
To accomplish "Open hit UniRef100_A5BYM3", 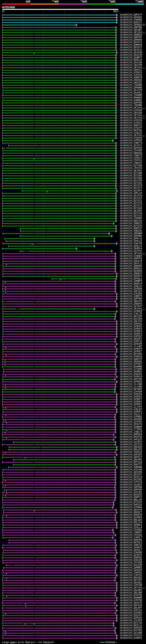I will (131, 259).
